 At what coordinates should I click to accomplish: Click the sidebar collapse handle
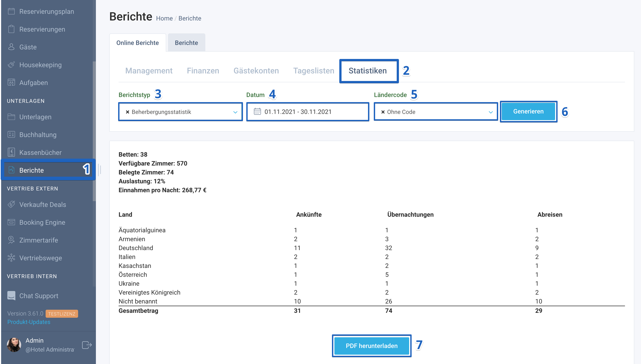[100, 170]
